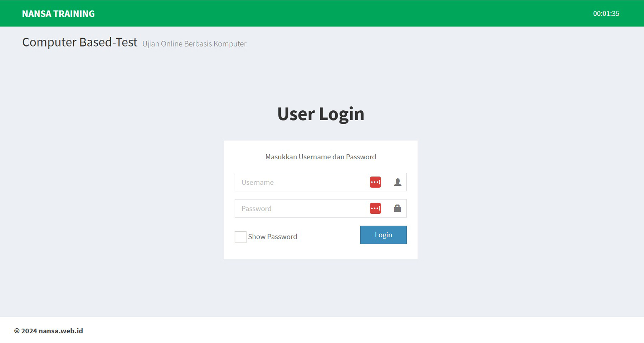
Task: Click the user silhouette icon beside Username
Action: (x=397, y=182)
